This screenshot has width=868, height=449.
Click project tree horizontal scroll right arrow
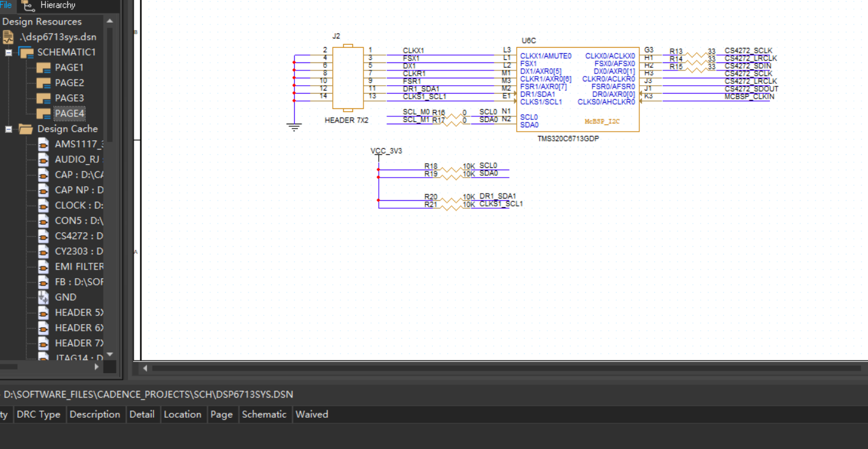pos(97,366)
